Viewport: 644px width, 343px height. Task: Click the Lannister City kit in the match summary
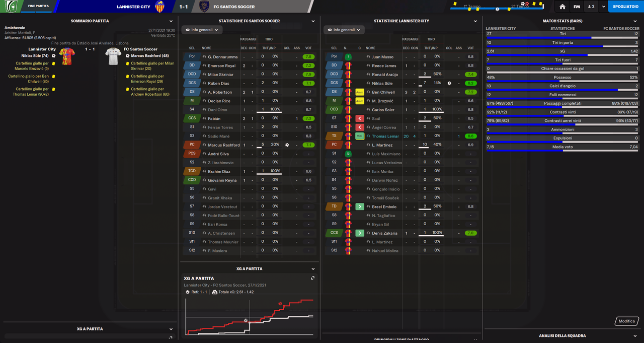[67, 56]
